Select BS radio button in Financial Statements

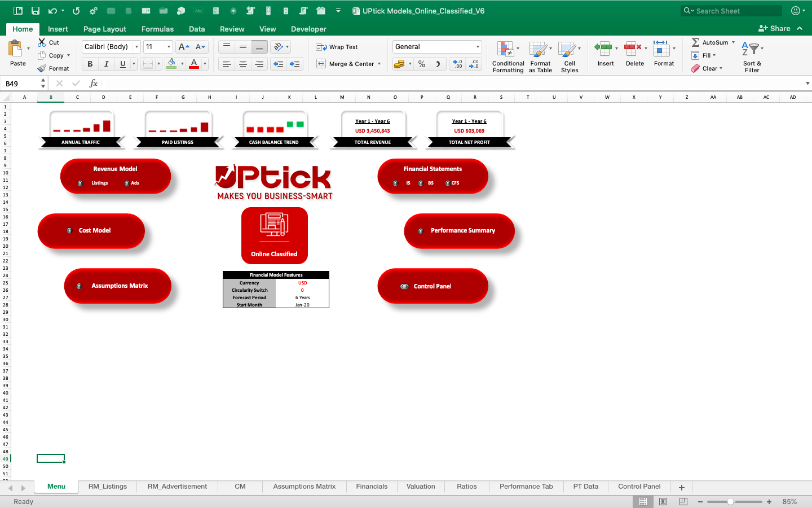tap(421, 183)
